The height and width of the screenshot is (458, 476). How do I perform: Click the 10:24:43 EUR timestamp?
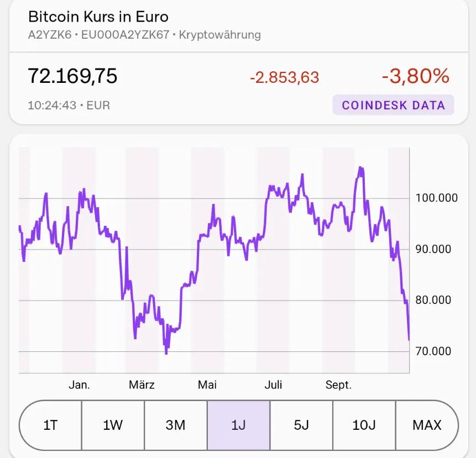(x=69, y=105)
